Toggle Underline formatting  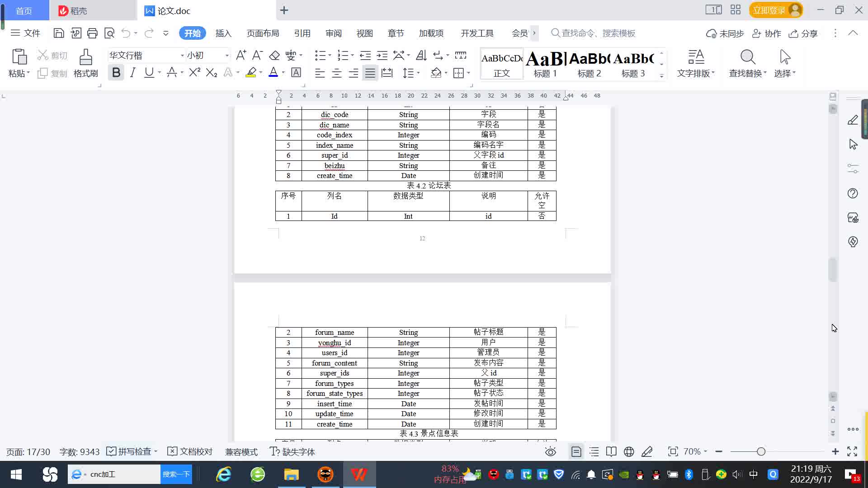click(x=149, y=72)
